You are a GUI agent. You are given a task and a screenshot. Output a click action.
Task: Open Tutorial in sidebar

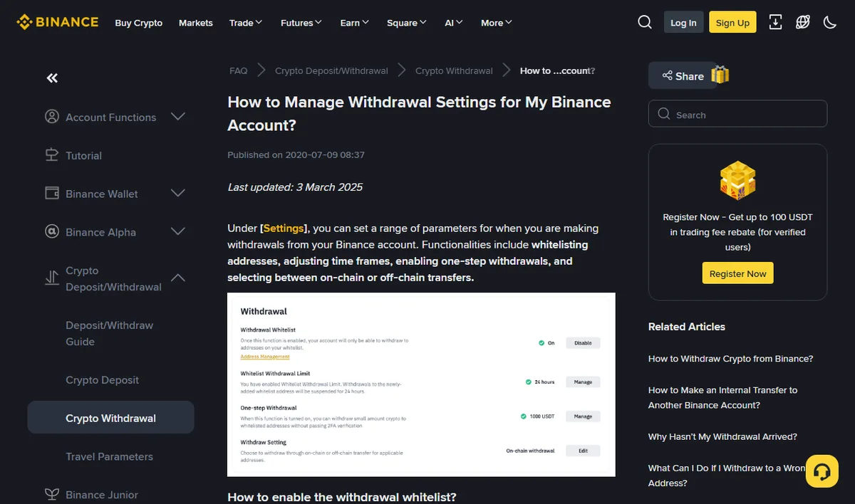click(83, 155)
